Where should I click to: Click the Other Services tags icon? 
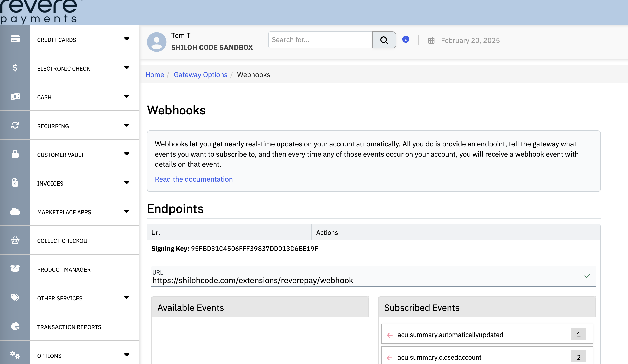[x=15, y=297]
